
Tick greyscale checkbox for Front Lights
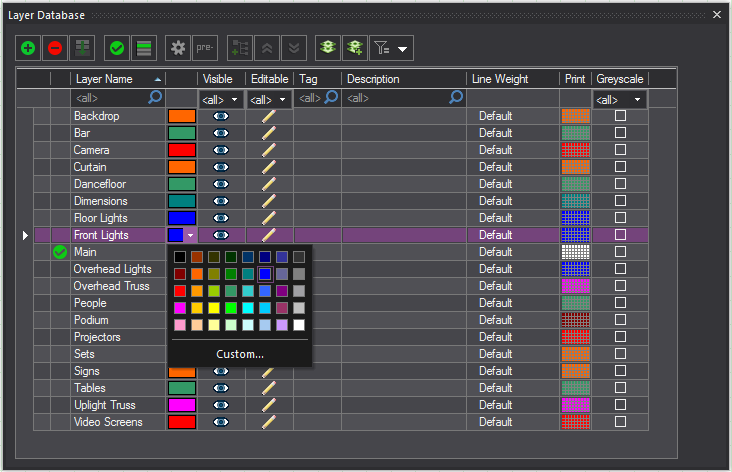tap(620, 235)
